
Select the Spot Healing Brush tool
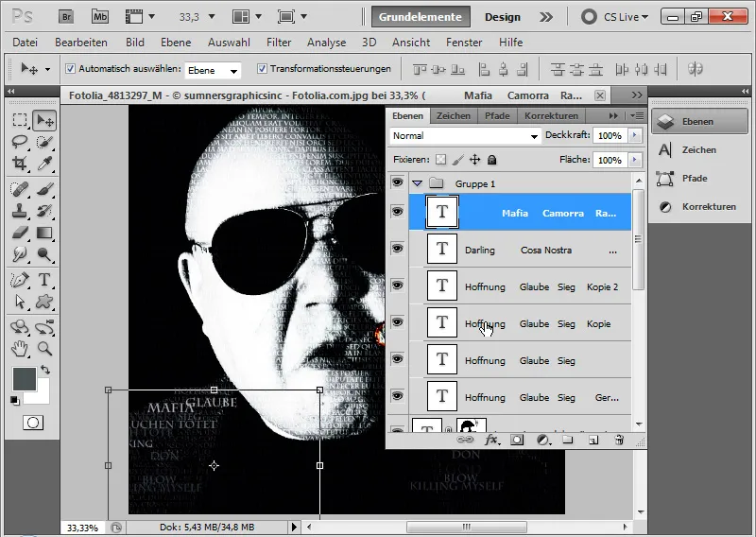[x=20, y=189]
